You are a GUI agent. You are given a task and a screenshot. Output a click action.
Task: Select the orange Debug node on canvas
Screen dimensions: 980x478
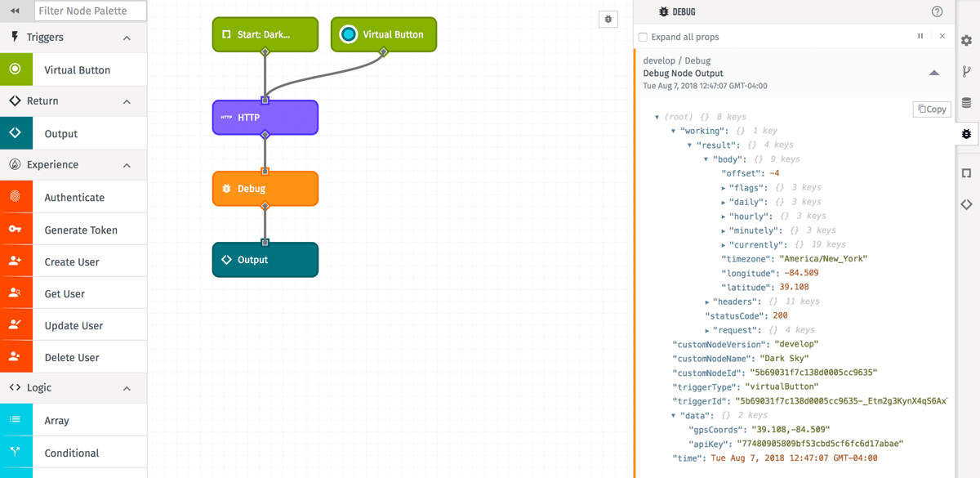[265, 189]
